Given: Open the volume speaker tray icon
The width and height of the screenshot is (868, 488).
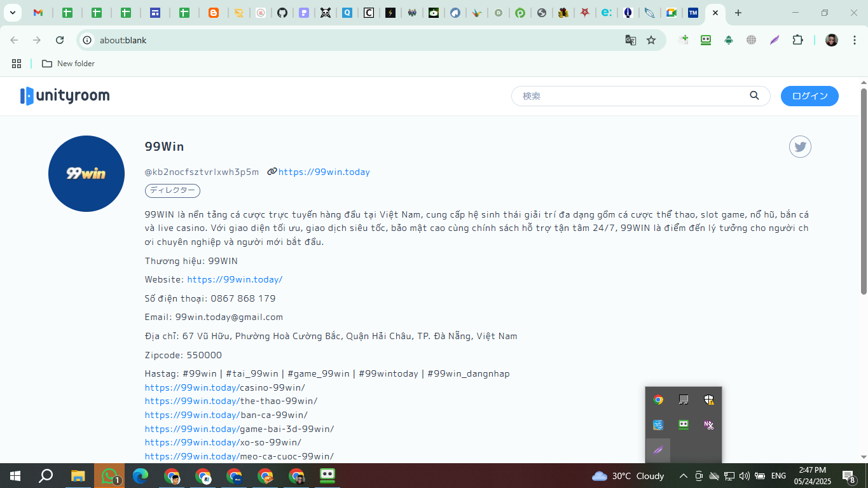Looking at the screenshot, I should [x=745, y=476].
